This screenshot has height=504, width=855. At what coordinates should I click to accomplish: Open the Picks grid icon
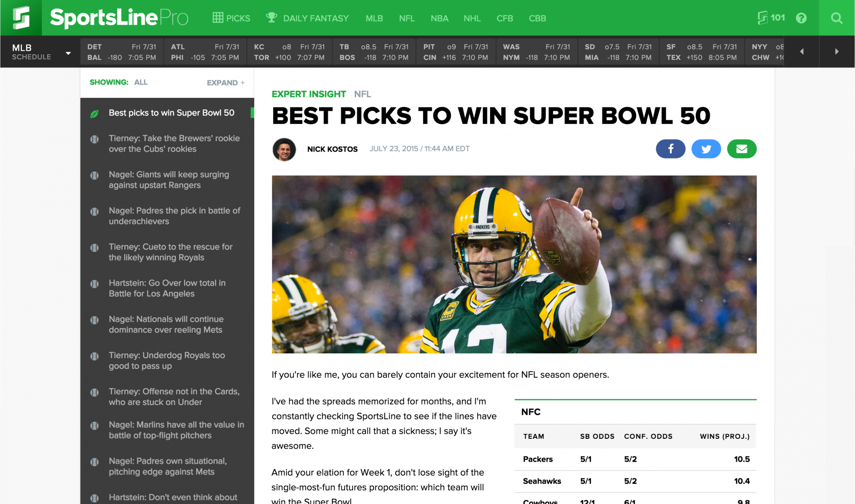click(x=218, y=18)
